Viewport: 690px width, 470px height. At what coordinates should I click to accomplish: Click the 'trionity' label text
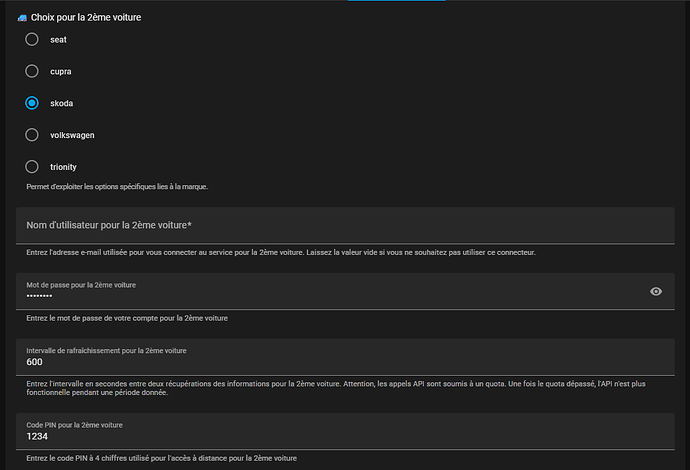(63, 167)
